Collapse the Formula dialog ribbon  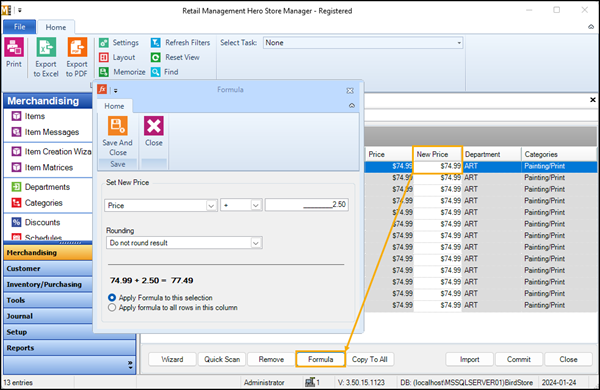click(x=352, y=106)
